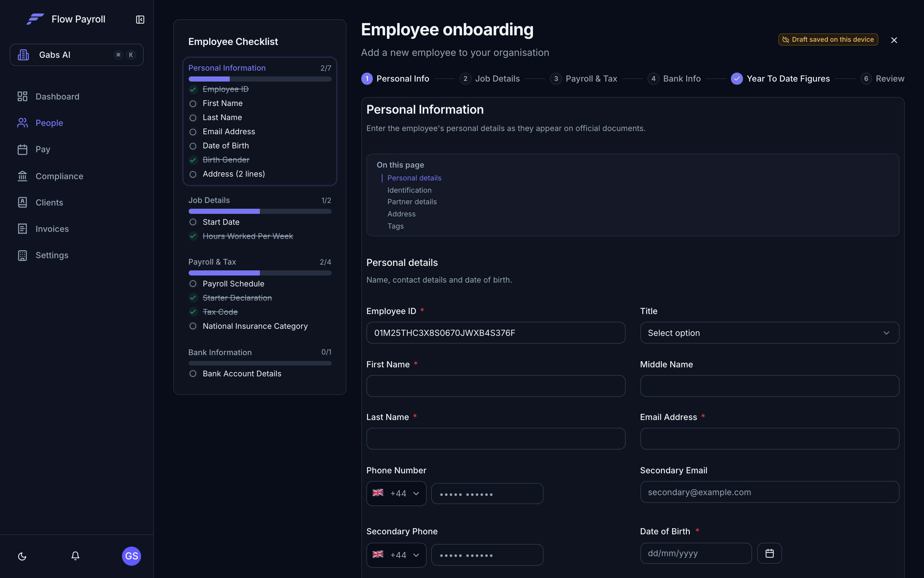Open the Title select option dropdown
The height and width of the screenshot is (578, 924).
pos(769,333)
